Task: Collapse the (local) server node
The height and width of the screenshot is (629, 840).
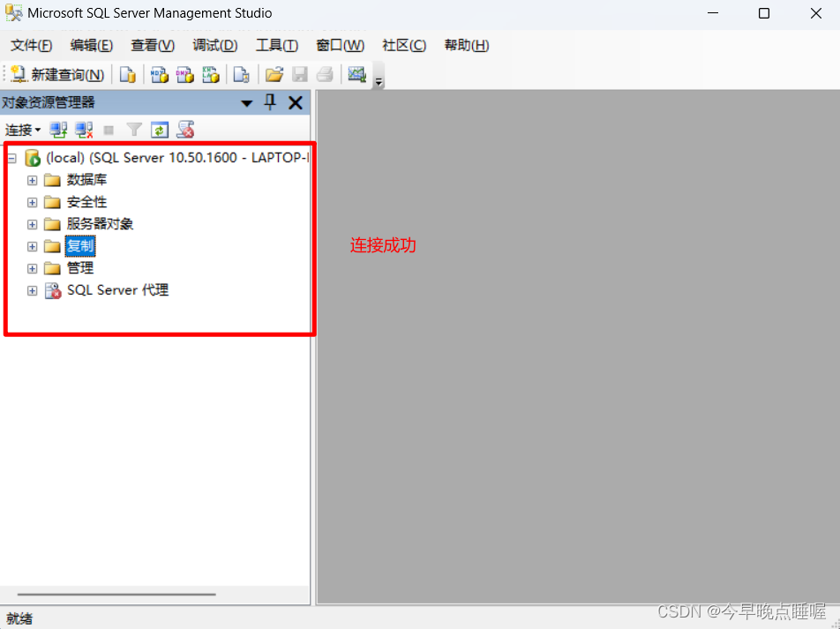Action: click(11, 159)
